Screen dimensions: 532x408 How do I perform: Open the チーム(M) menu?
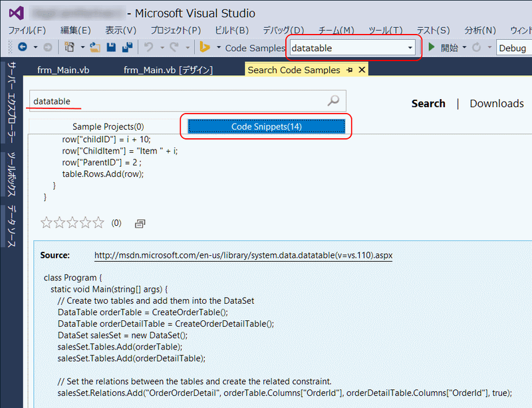point(336,31)
